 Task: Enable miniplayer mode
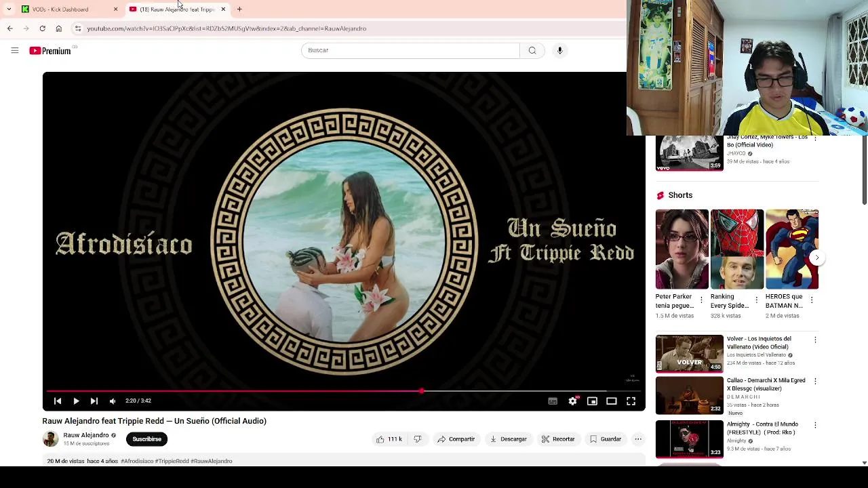(592, 401)
